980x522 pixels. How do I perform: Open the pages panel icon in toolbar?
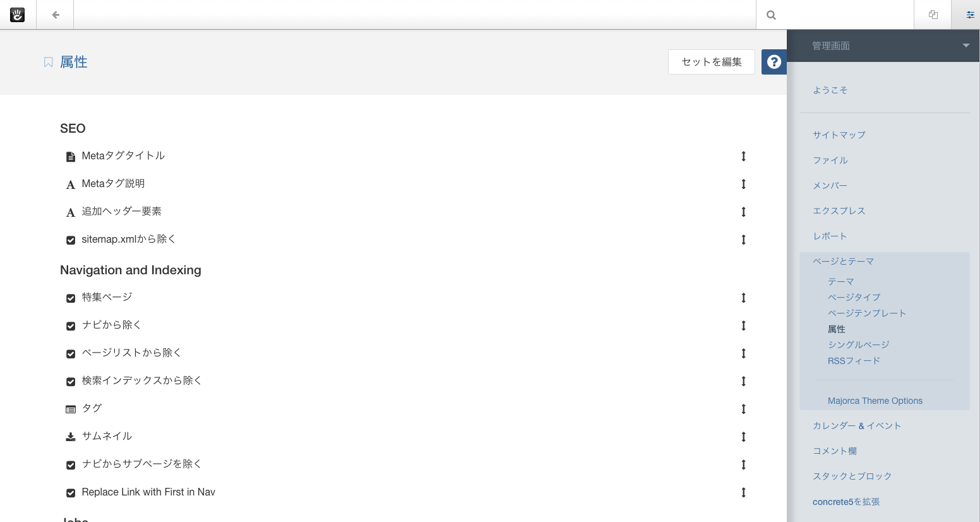pos(933,15)
